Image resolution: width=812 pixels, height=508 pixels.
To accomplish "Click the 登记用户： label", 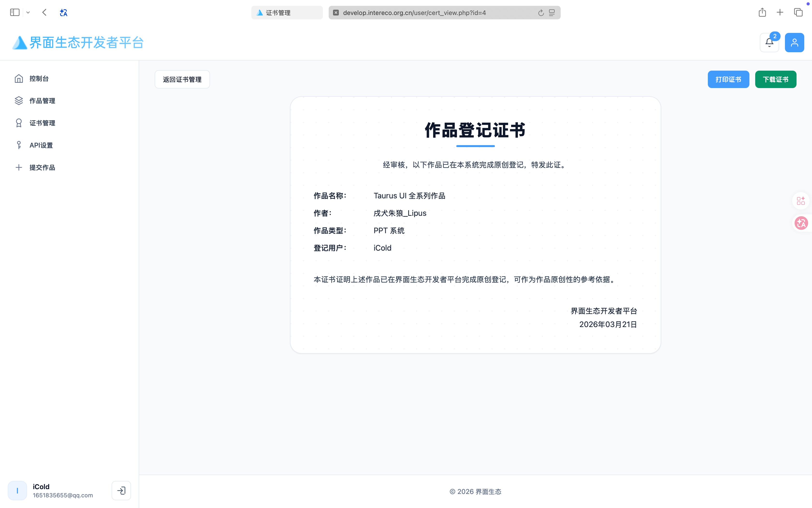I will point(330,248).
